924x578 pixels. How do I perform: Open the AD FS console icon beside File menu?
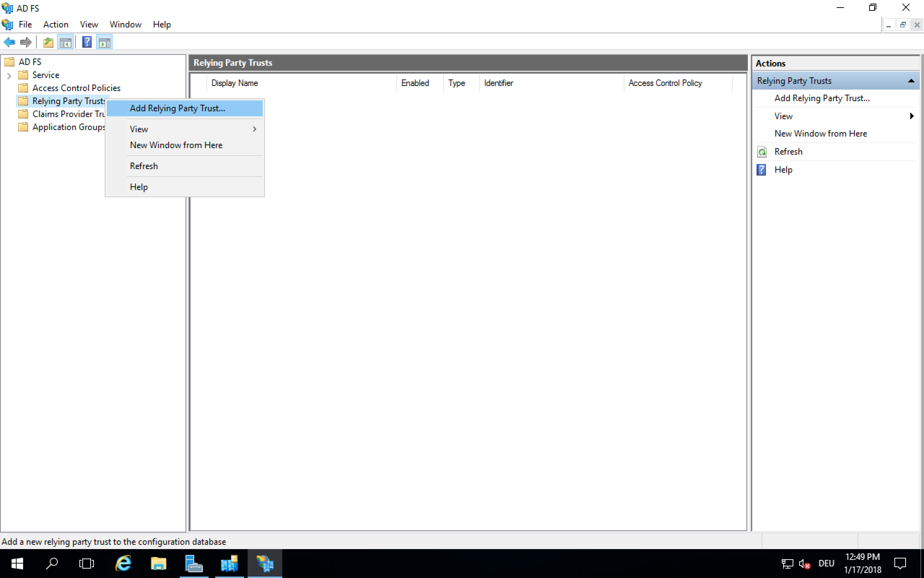click(x=7, y=25)
